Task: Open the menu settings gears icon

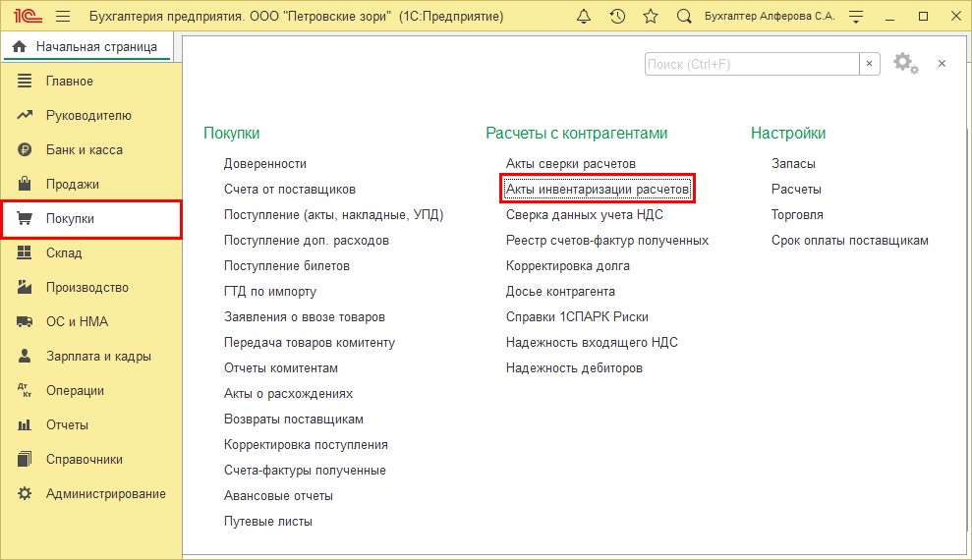Action: (906, 63)
